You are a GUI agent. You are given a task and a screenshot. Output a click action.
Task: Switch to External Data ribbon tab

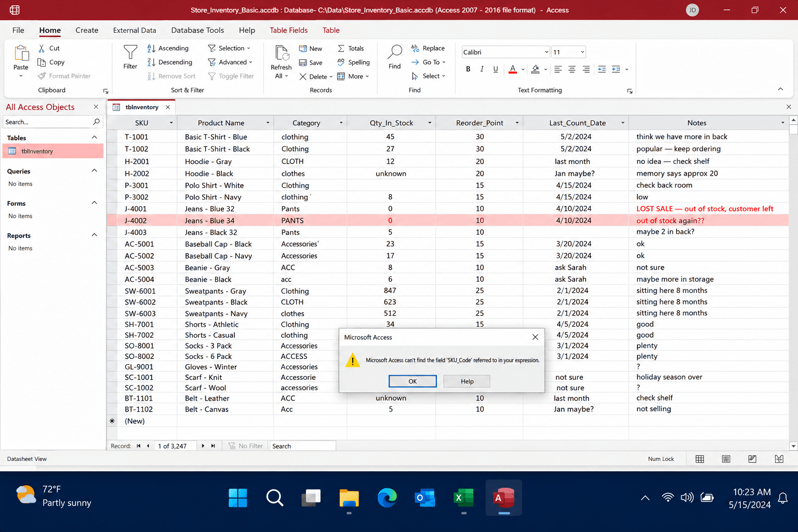click(135, 30)
